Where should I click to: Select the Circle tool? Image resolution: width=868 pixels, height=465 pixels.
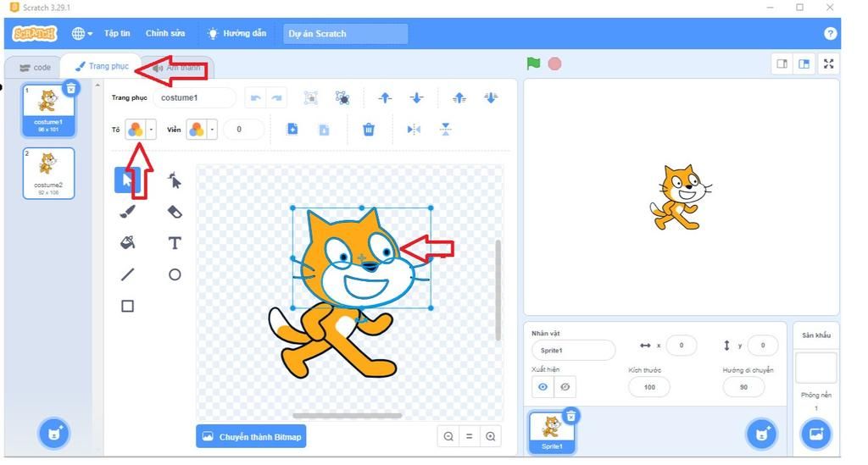pyautogui.click(x=175, y=274)
